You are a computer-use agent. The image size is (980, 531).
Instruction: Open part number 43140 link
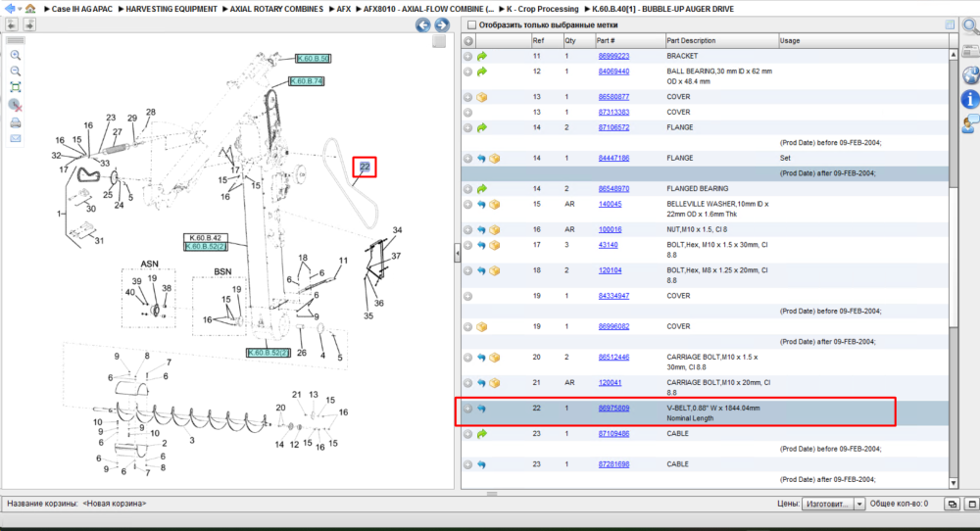(609, 245)
